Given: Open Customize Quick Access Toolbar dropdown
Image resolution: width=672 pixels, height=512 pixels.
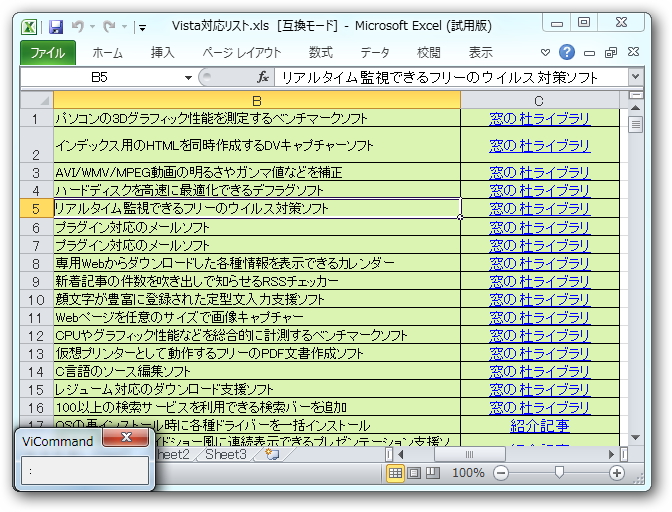Looking at the screenshot, I should click(x=142, y=28).
